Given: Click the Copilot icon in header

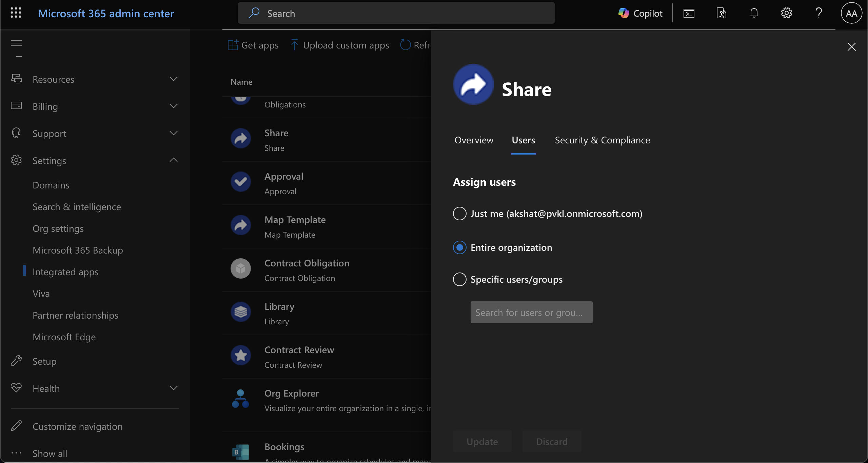Looking at the screenshot, I should (x=624, y=13).
